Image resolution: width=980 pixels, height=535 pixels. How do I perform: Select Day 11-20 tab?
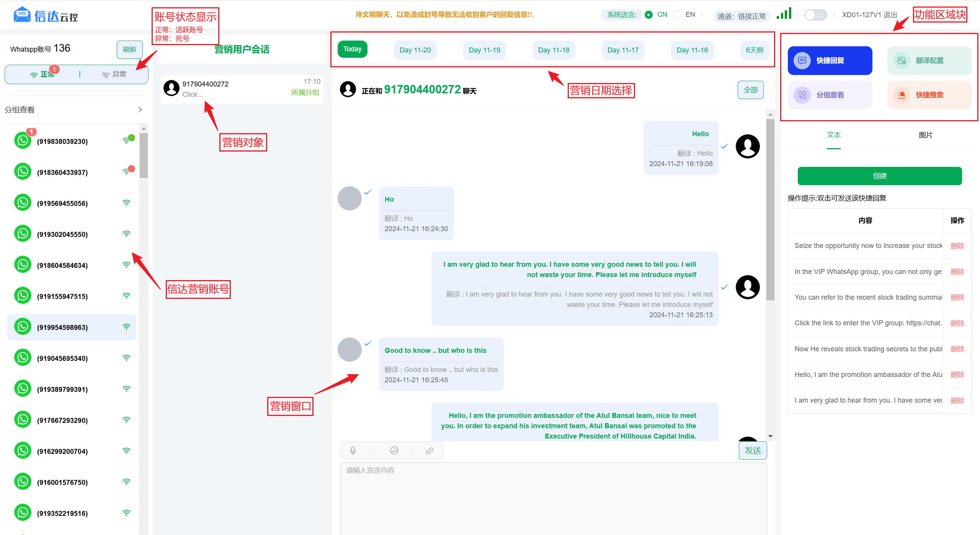pos(415,50)
